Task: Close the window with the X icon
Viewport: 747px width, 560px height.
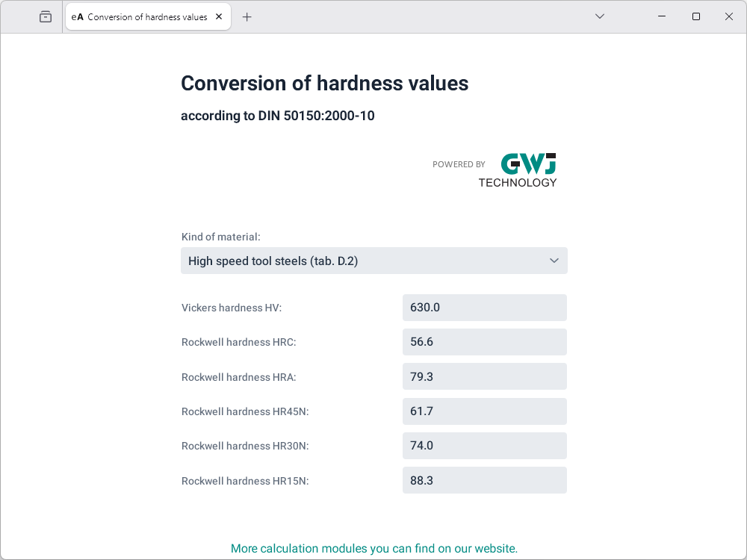Action: (x=729, y=16)
